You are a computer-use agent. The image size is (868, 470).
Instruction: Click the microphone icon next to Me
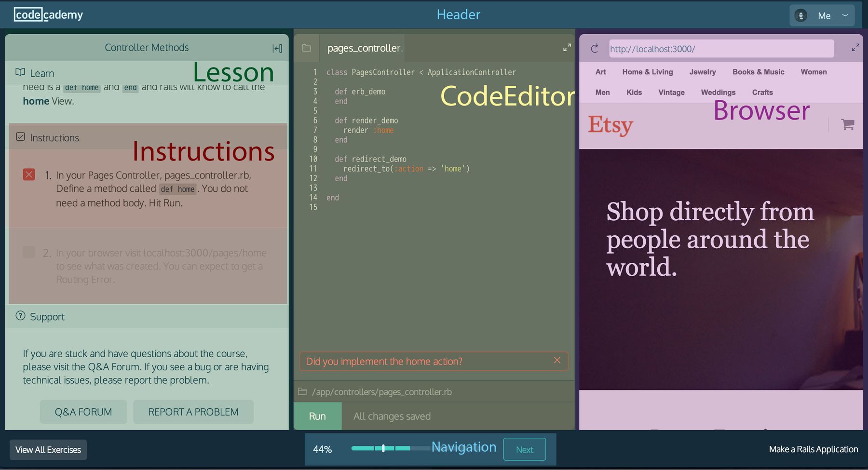tap(800, 15)
